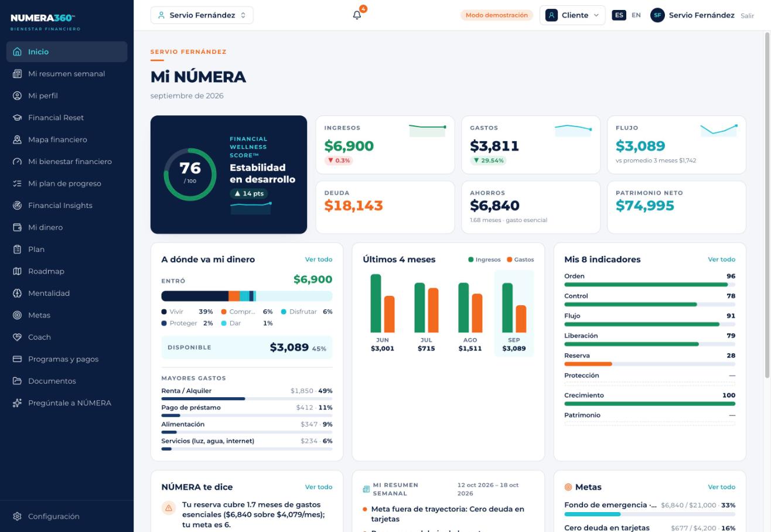This screenshot has height=532, width=771.
Task: Click the Inicio home icon in sidebar
Action: tap(17, 52)
